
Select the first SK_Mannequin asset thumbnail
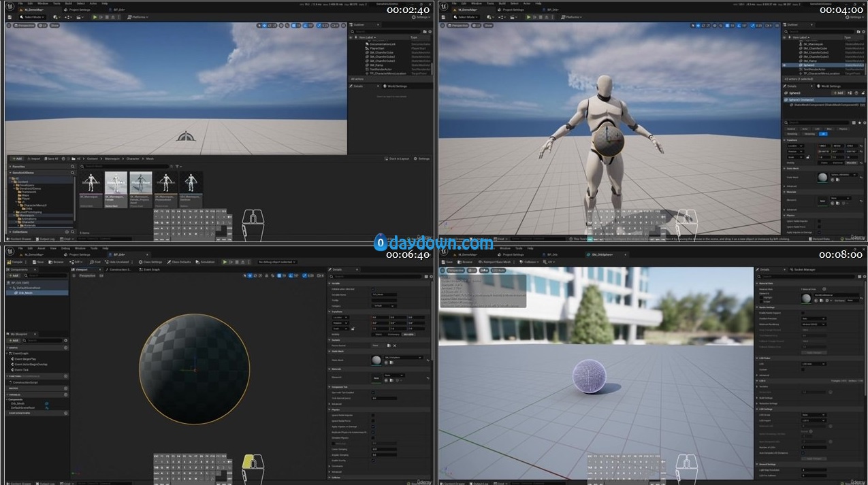tap(91, 182)
